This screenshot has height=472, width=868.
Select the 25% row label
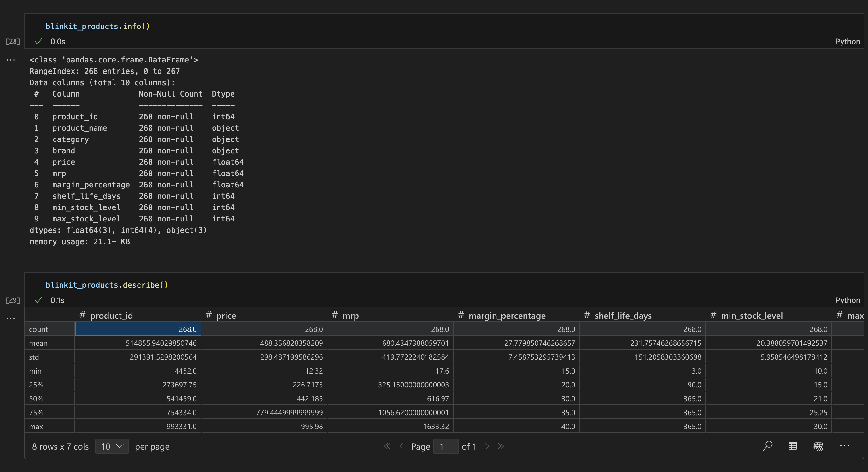click(50, 385)
